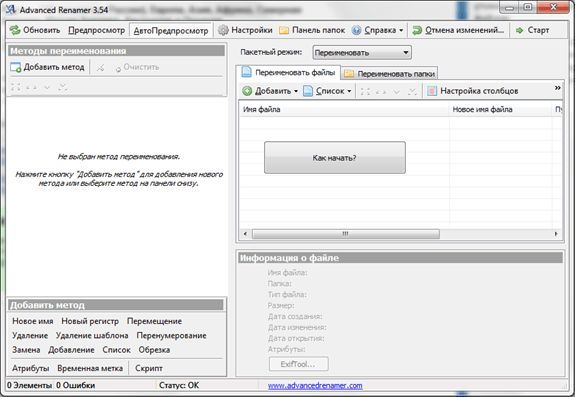Add the Удаление шаблона method
The width and height of the screenshot is (575, 397).
tap(92, 335)
